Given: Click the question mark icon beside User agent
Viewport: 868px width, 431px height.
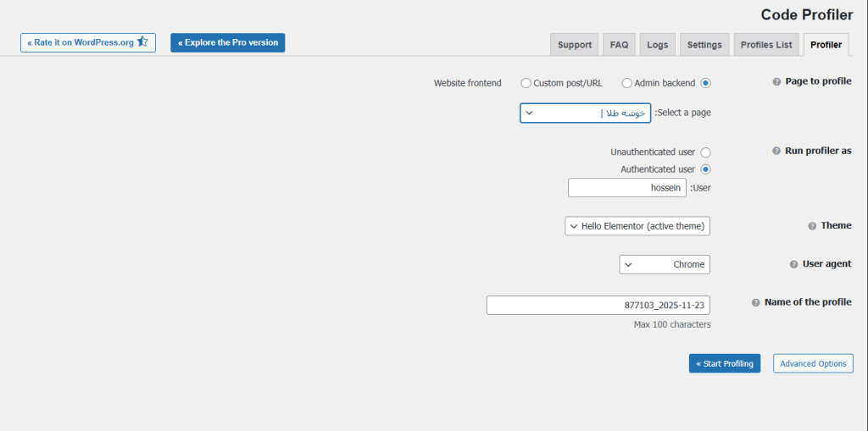Looking at the screenshot, I should click(793, 264).
